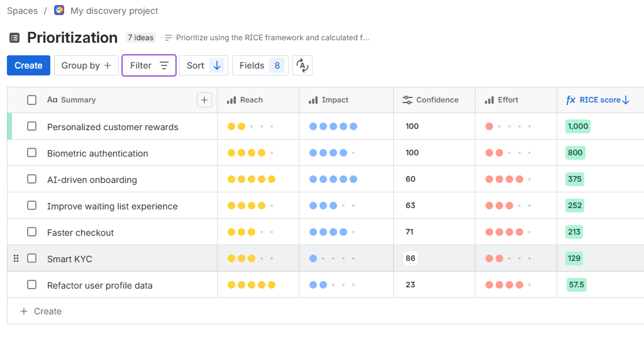Screen dimensions: 644x337
Task: Open My discovery project breadcrumb
Action: click(114, 11)
